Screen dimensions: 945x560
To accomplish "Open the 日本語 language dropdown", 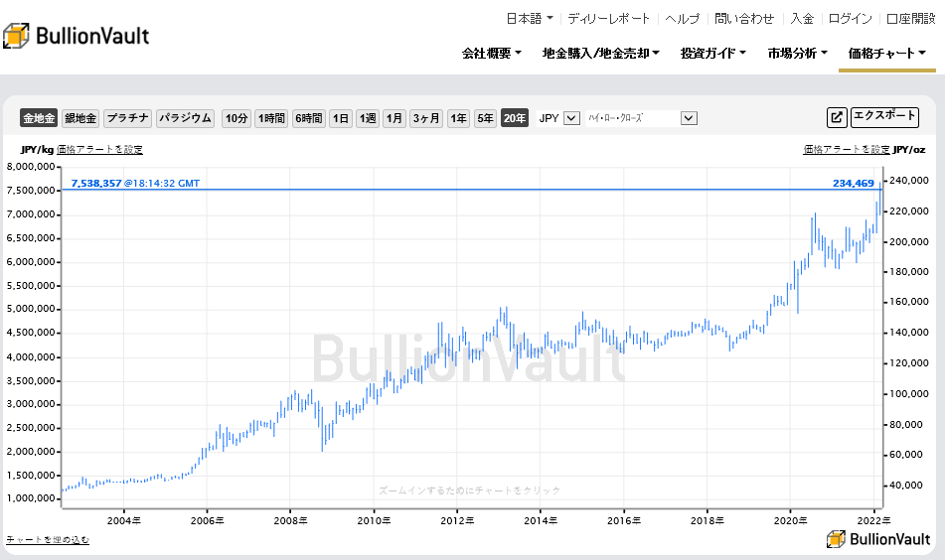I will click(530, 19).
